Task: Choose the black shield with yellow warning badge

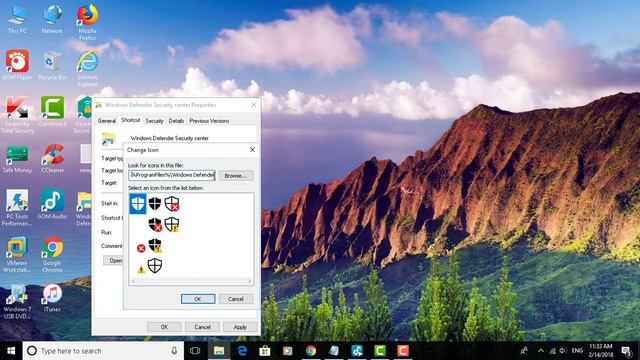Action: (155, 245)
